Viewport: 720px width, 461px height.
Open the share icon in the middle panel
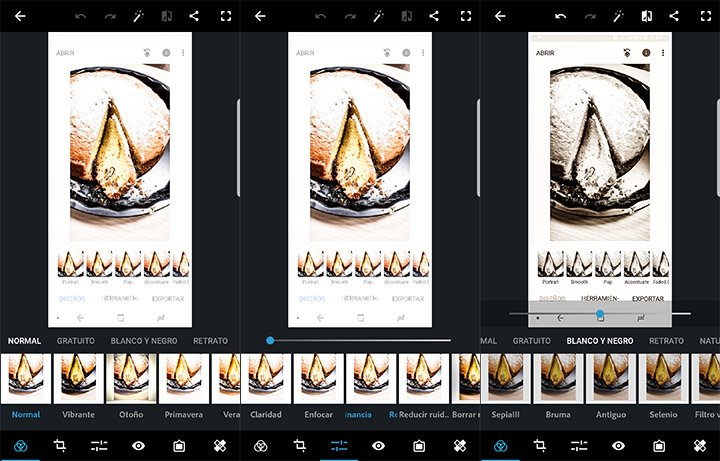click(x=434, y=16)
